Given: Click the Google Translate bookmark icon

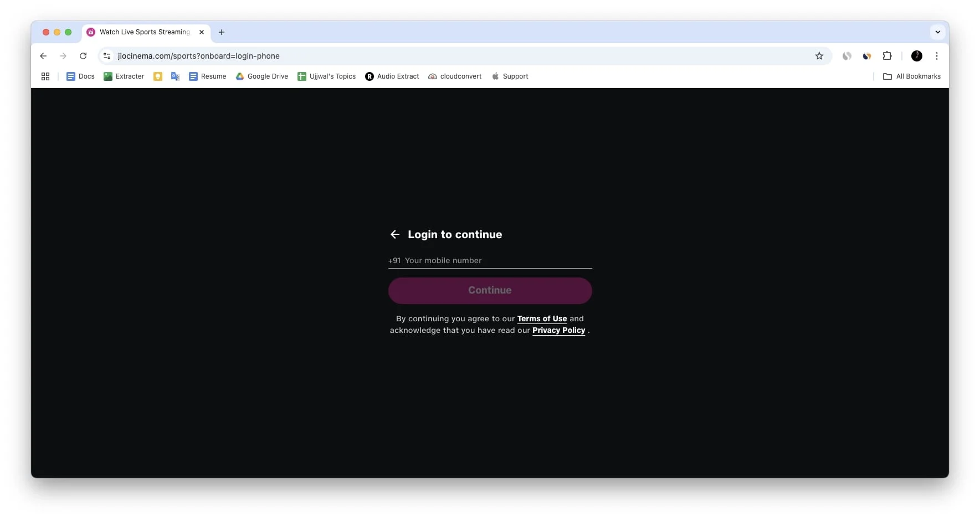Looking at the screenshot, I should (x=176, y=76).
